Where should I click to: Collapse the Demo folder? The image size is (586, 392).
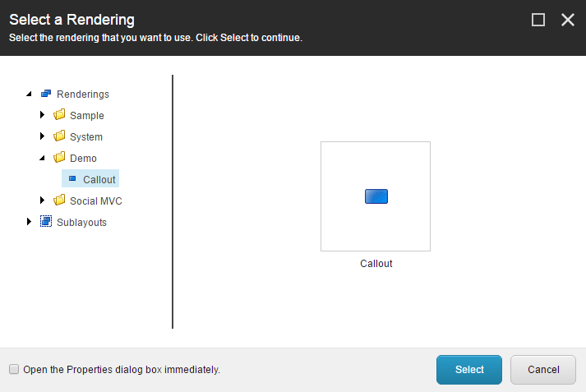click(x=43, y=159)
